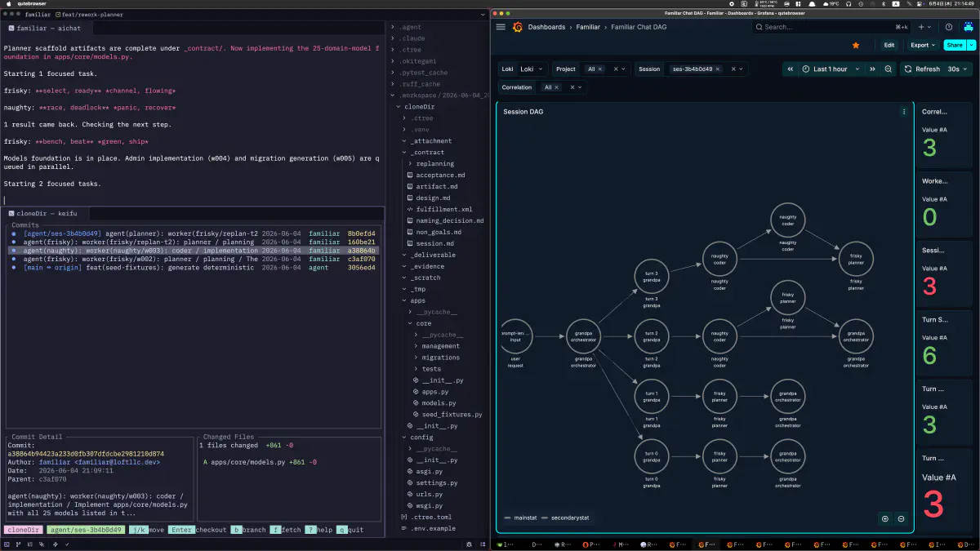The width and height of the screenshot is (980, 551).
Task: Open Session DAG panel three-dot menu
Action: click(903, 111)
